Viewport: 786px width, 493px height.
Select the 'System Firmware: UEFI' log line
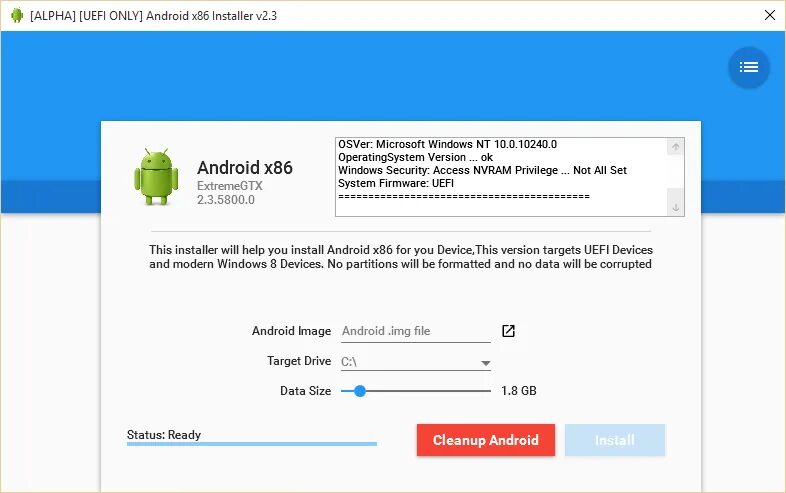396,184
